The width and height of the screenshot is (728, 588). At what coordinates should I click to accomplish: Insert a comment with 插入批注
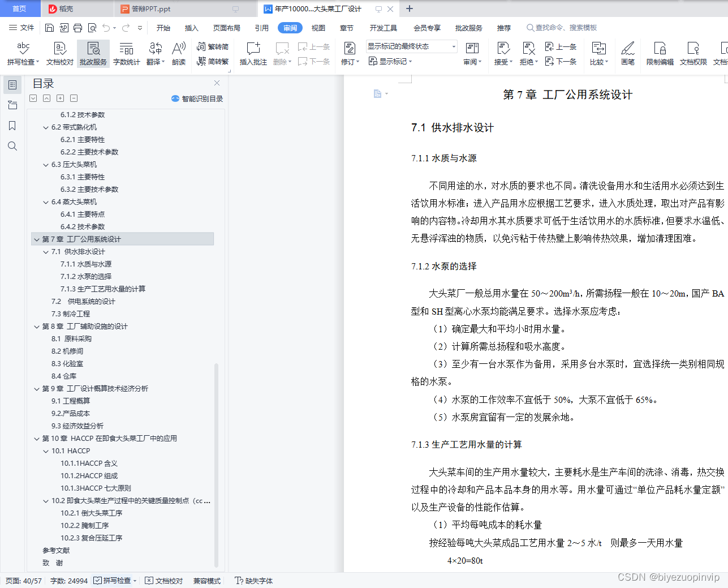(x=253, y=54)
